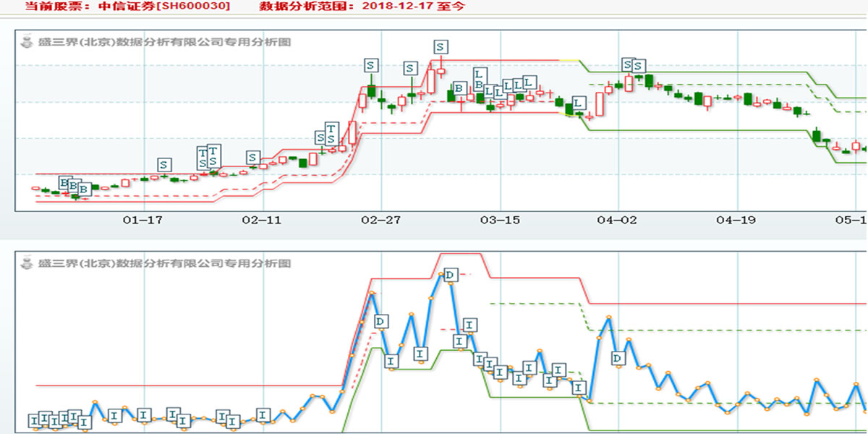Screen dimensions: 868x434
Task: Select the S marker above the tallest candle
Action: pyautogui.click(x=441, y=47)
